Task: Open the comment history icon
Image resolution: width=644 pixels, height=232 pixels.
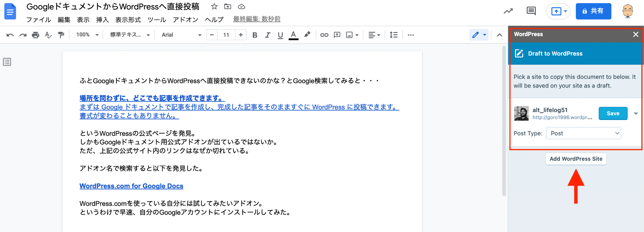Action: click(531, 11)
